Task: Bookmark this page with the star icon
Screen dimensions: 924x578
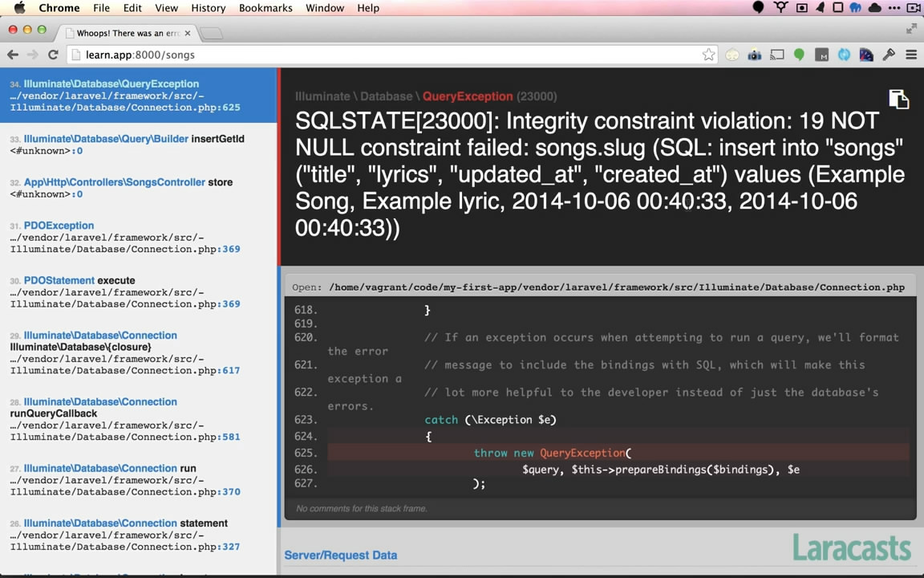Action: 708,55
